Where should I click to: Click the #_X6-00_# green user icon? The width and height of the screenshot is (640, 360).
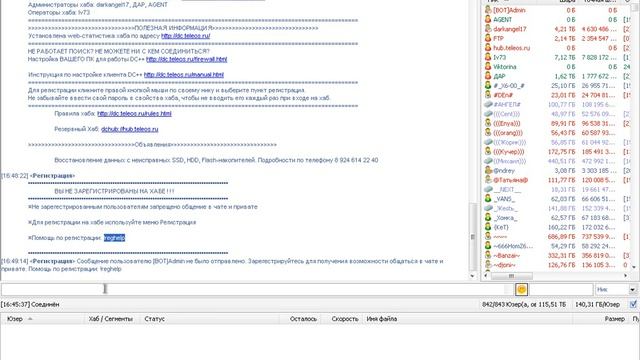pyautogui.click(x=488, y=85)
